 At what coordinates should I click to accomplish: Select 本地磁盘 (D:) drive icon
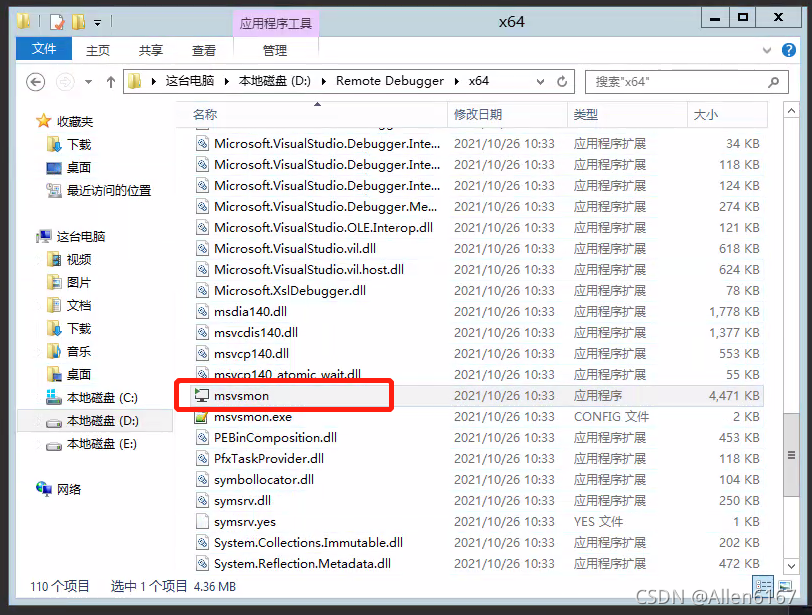54,422
